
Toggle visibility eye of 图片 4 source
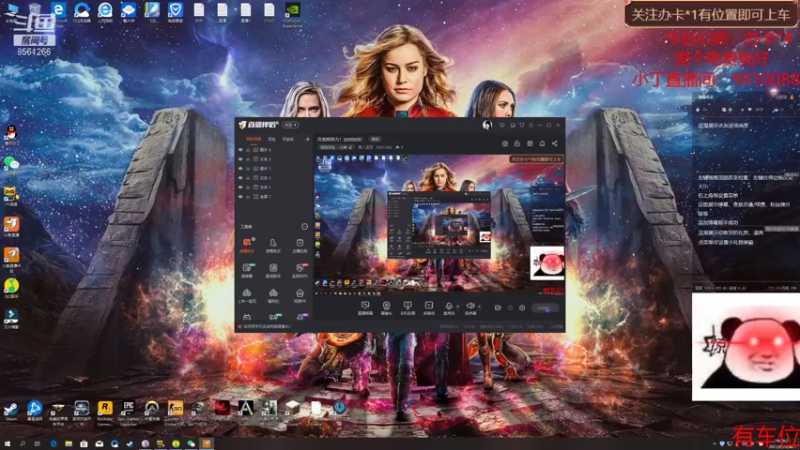(x=240, y=150)
